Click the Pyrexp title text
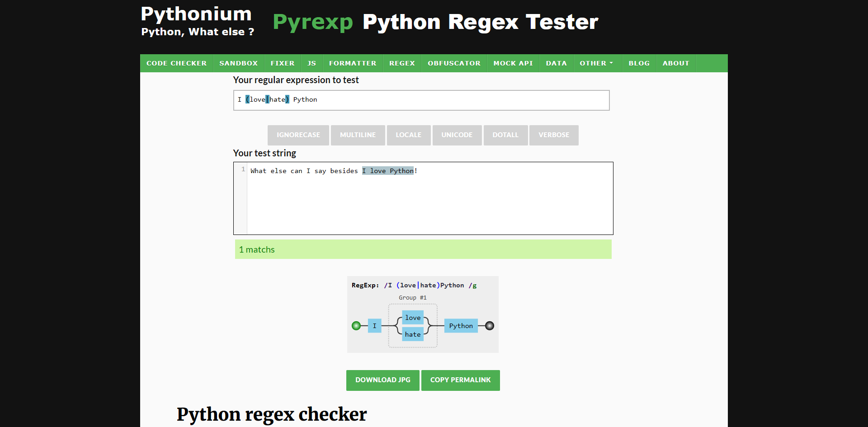The height and width of the screenshot is (427, 868). pos(313,22)
